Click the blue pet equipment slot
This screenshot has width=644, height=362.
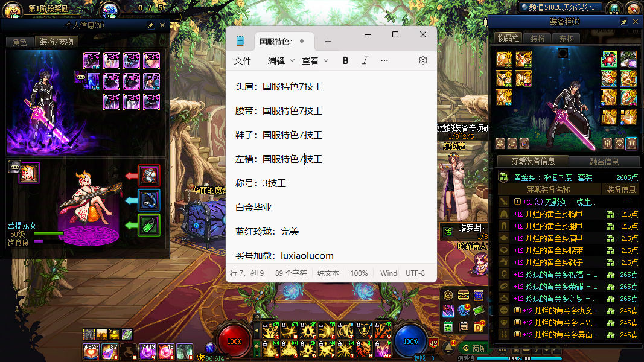149,200
